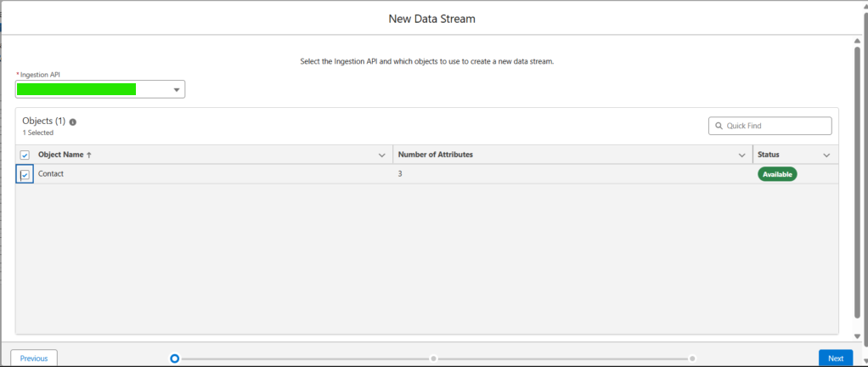The height and width of the screenshot is (367, 868).
Task: Expand the Number of Attributes column menu
Action: [741, 155]
